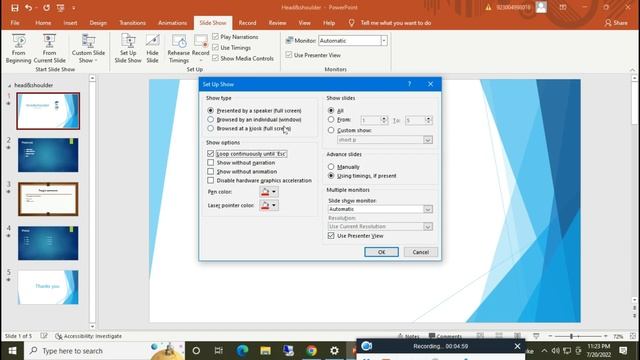Select Browsed by an individual option
This screenshot has width=640, height=360.
click(211, 120)
